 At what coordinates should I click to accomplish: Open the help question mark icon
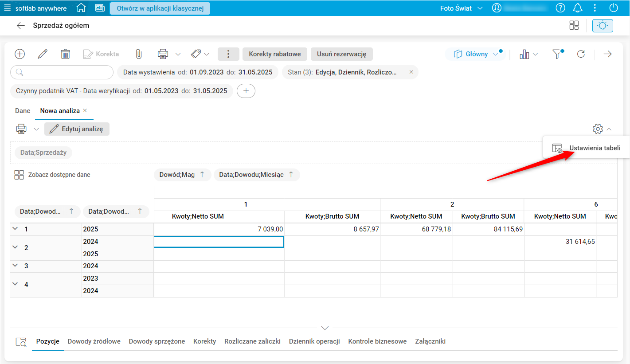click(x=560, y=8)
